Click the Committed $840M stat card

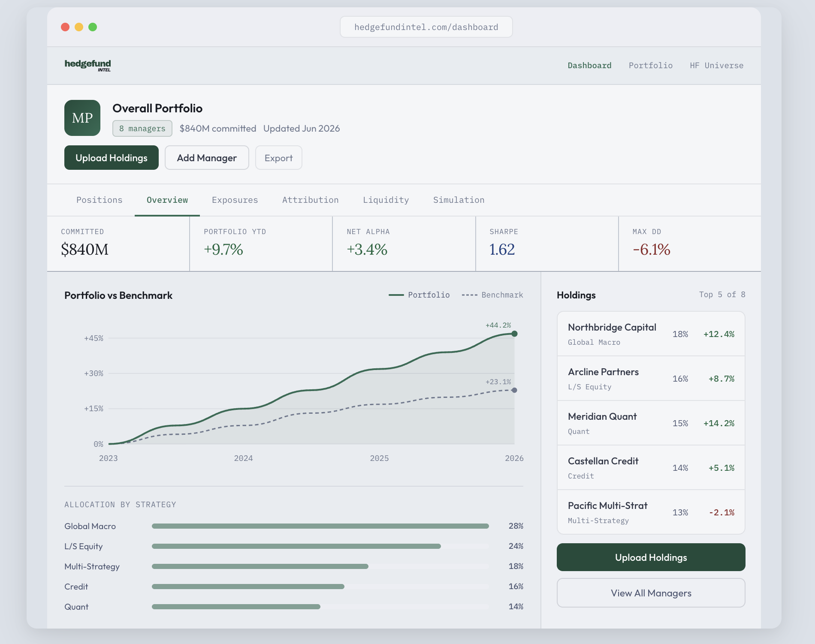pyautogui.click(x=118, y=244)
